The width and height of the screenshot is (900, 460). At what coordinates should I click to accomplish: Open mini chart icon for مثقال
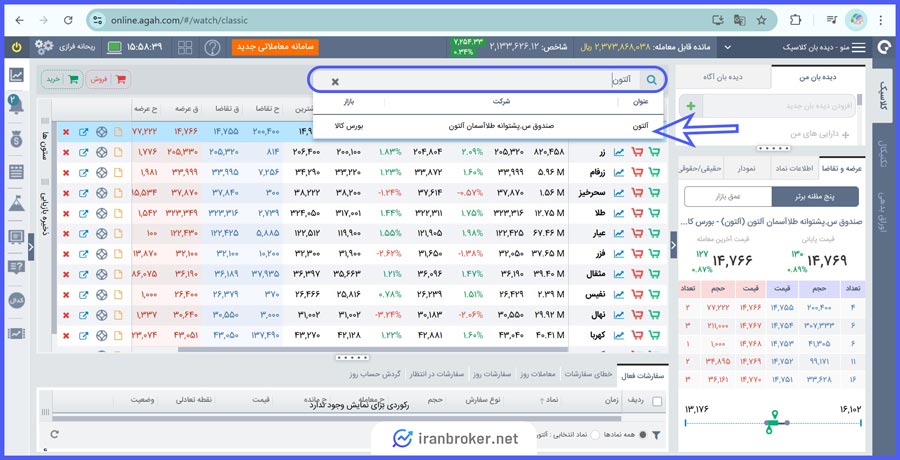[619, 275]
